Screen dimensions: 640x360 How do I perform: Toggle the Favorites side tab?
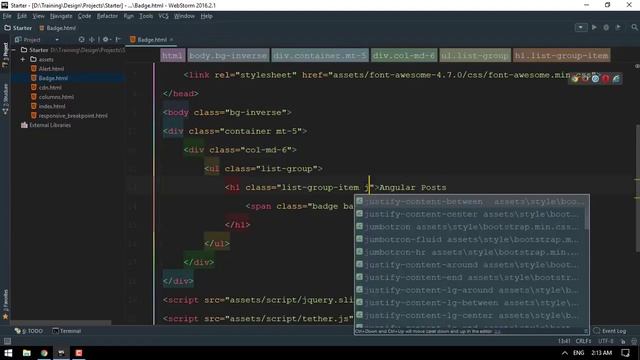click(x=5, y=304)
